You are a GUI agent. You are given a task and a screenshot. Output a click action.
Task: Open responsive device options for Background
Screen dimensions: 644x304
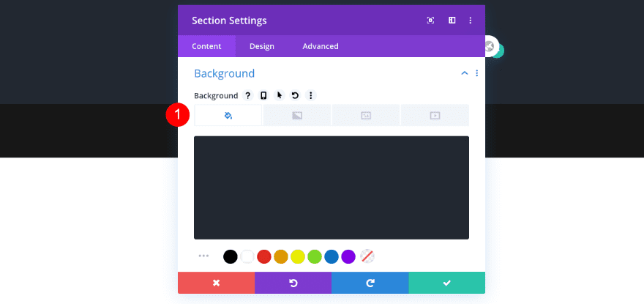263,95
